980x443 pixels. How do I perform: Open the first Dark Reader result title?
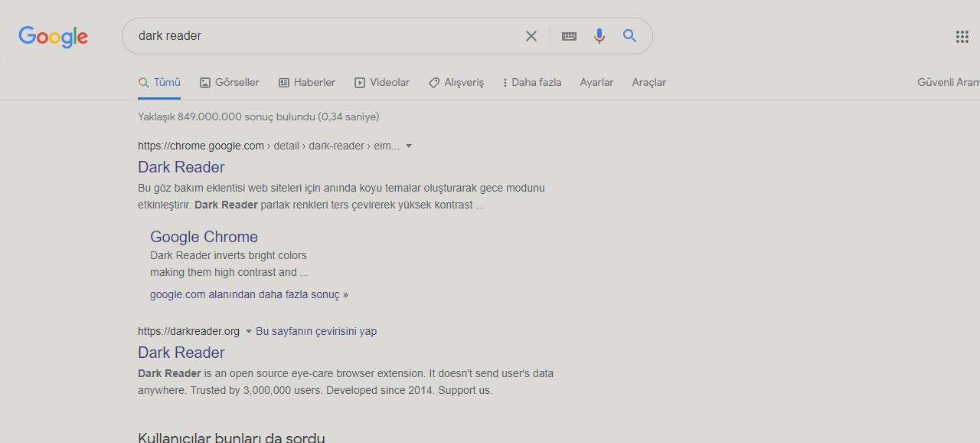(181, 167)
